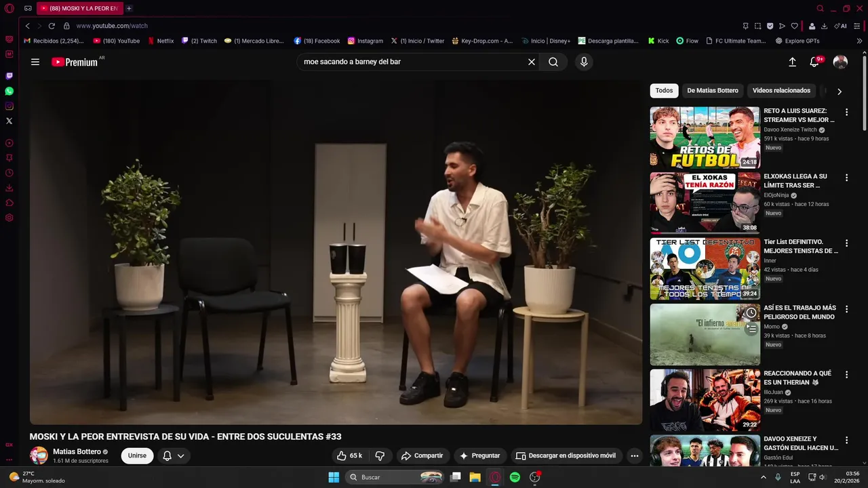This screenshot has height=488, width=868.
Task: Click the site lock icon
Action: pyautogui.click(x=66, y=26)
